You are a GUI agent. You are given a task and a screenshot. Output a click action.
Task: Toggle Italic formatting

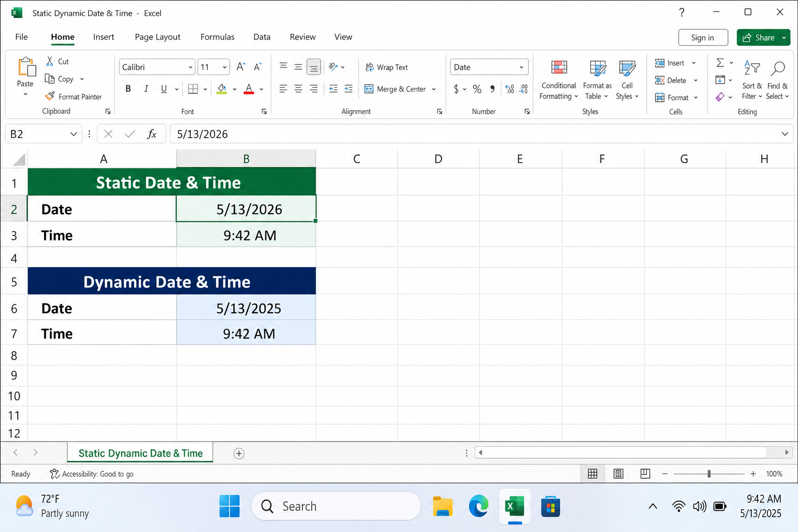pyautogui.click(x=146, y=89)
